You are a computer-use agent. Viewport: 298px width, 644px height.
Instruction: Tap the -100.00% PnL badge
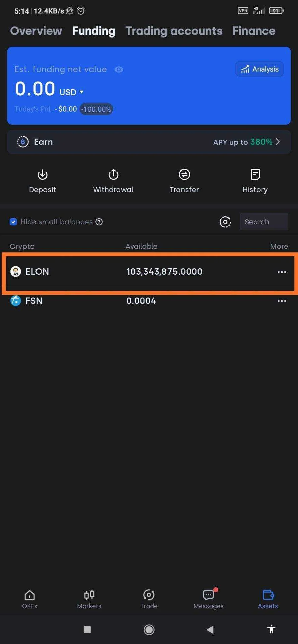pyautogui.click(x=96, y=109)
